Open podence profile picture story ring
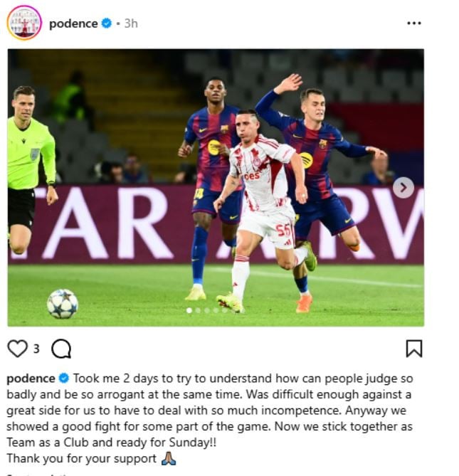459x476 pixels. pos(24,23)
